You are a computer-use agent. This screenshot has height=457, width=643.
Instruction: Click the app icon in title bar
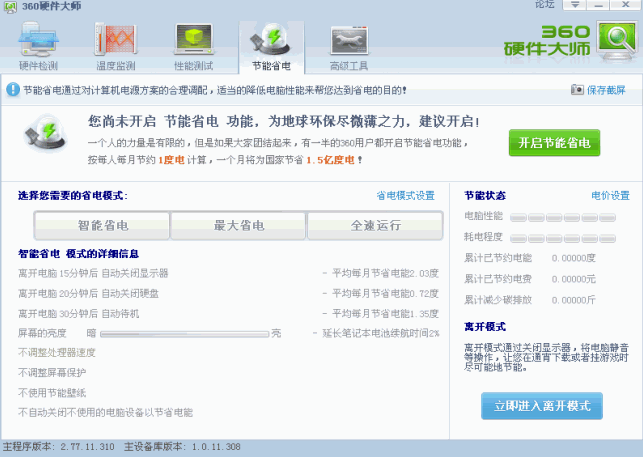(10, 7)
